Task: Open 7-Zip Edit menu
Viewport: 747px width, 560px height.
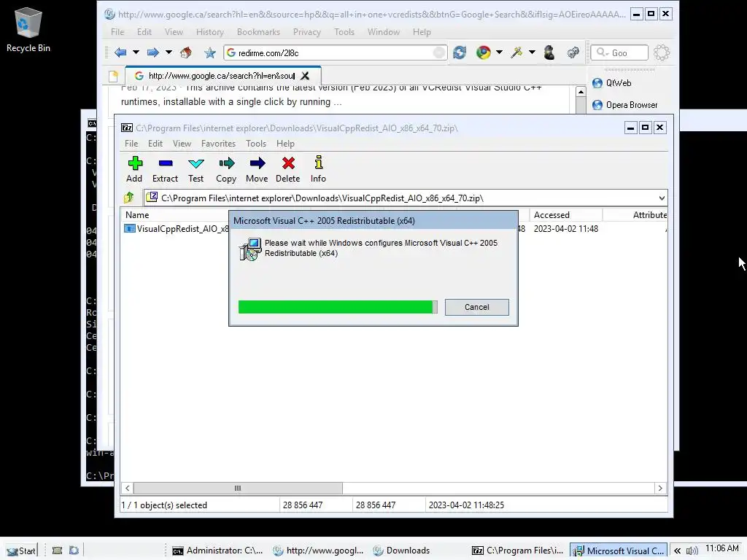Action: click(x=155, y=144)
